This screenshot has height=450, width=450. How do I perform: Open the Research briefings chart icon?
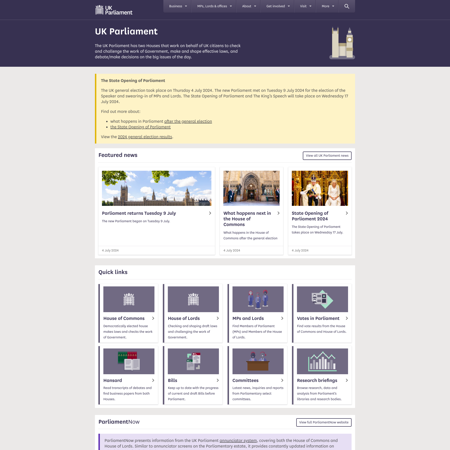(322, 361)
